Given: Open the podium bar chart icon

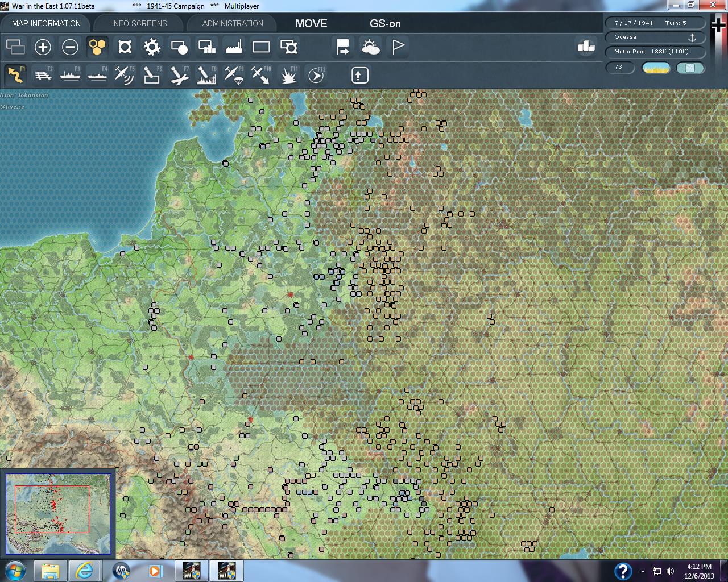Looking at the screenshot, I should click(x=586, y=47).
